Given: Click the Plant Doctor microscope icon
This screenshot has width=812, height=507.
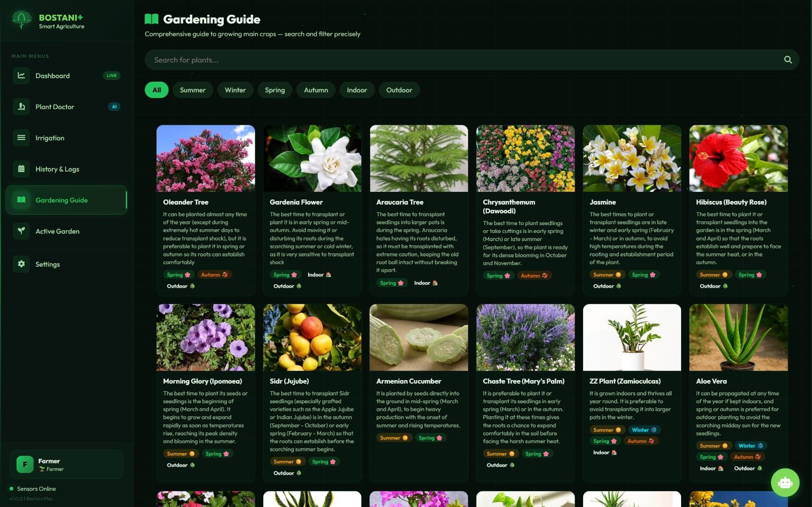Looking at the screenshot, I should pyautogui.click(x=21, y=107).
